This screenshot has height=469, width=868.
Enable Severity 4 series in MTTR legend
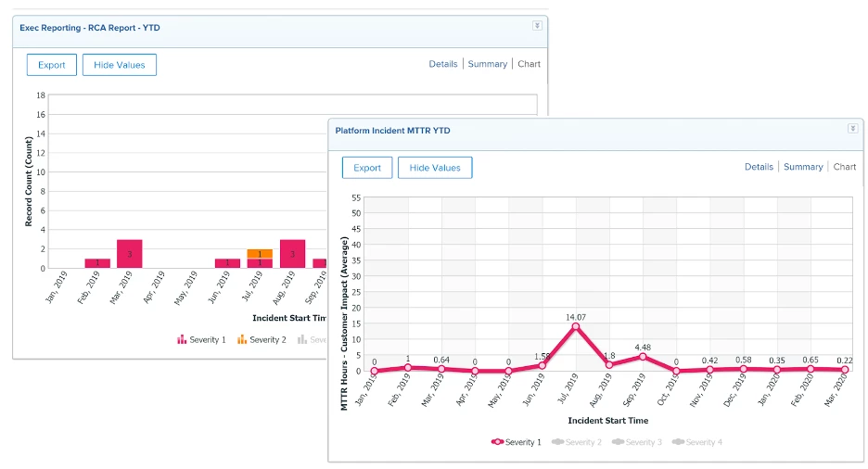(x=697, y=442)
